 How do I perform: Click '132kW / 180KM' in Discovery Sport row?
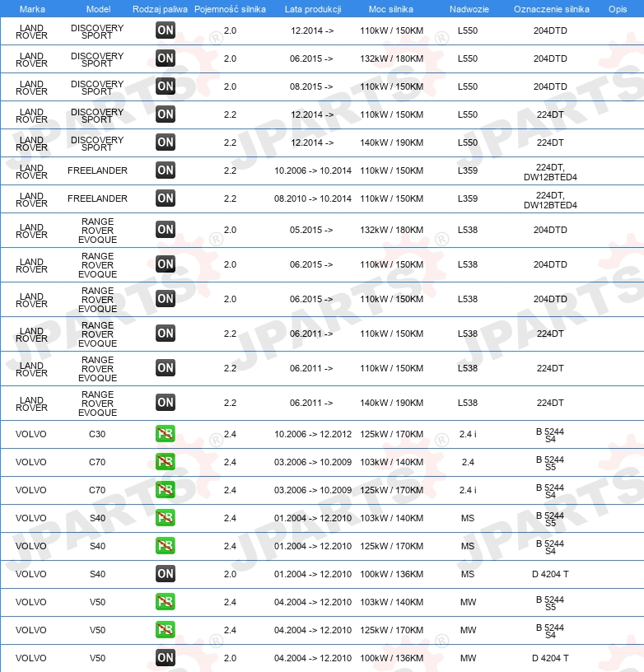pyautogui.click(x=392, y=58)
